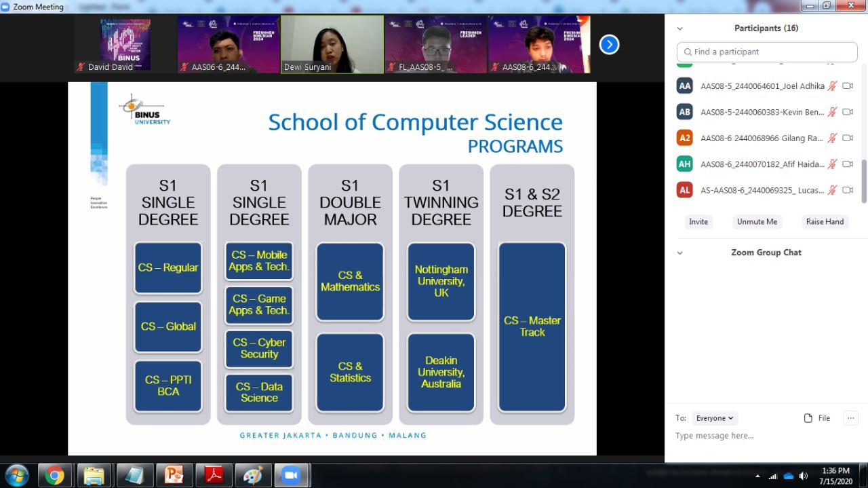Click the muted mic icon for Afif Haida
The height and width of the screenshot is (488, 868).
pyautogui.click(x=833, y=164)
